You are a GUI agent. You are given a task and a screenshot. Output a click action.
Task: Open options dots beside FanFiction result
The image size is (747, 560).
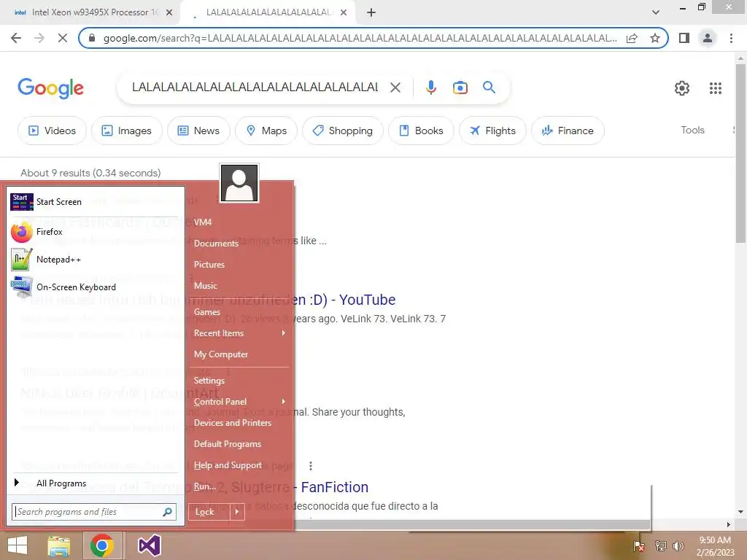tap(311, 466)
